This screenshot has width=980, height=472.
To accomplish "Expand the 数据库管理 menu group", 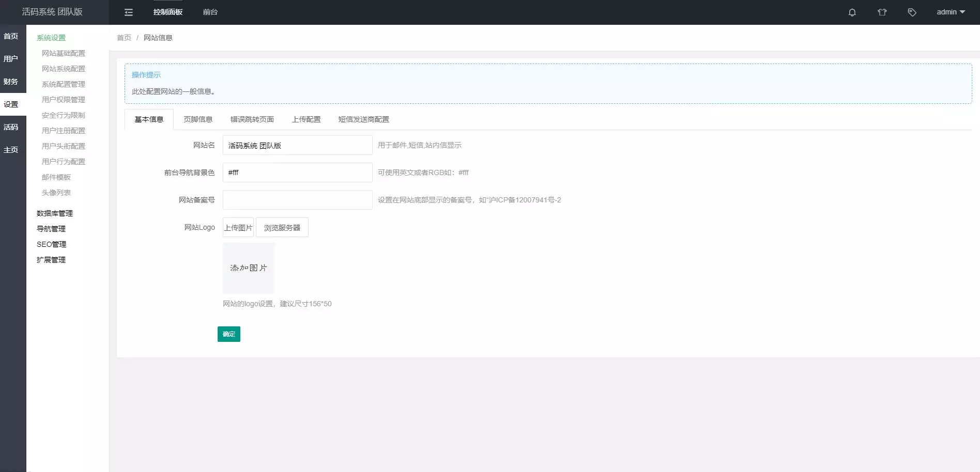I will [x=54, y=213].
